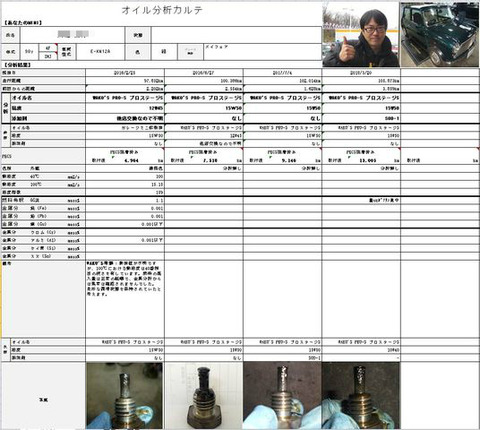Select the 129 viscosity index cell
The height and width of the screenshot is (430, 480).
pyautogui.click(x=125, y=192)
